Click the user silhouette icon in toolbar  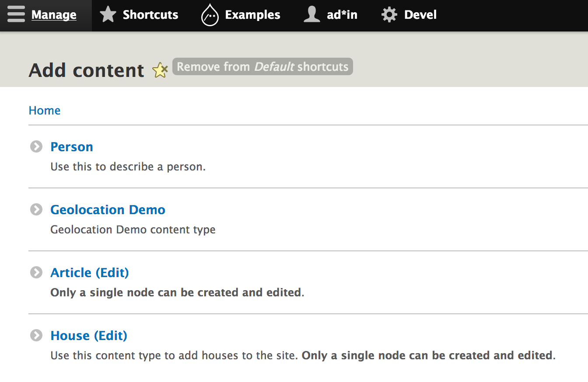coord(311,15)
